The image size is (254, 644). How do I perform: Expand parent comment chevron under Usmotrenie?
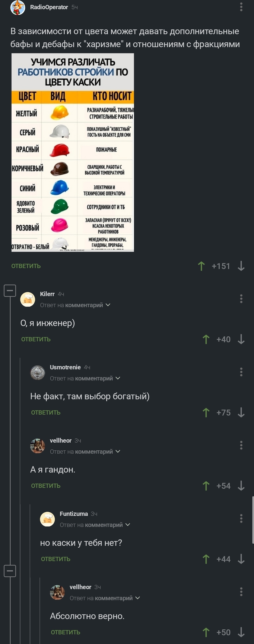[118, 378]
